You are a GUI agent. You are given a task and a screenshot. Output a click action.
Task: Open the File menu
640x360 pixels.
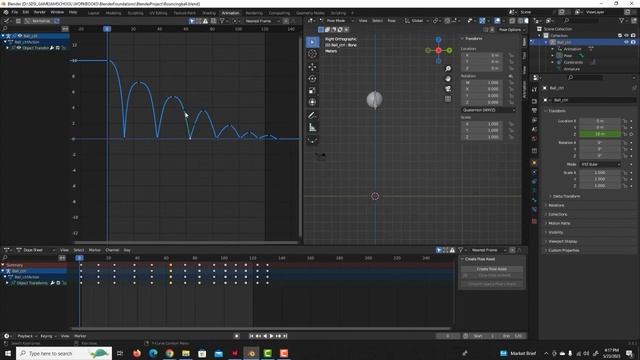15,12
